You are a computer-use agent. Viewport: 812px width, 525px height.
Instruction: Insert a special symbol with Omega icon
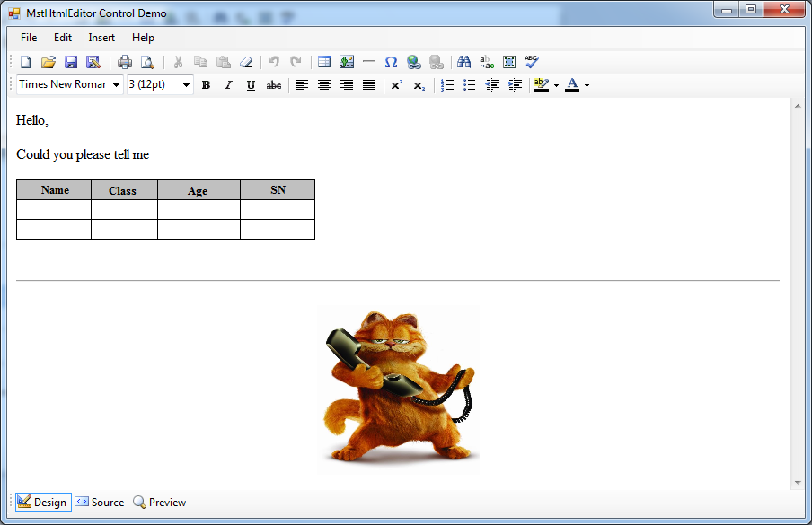pyautogui.click(x=391, y=62)
